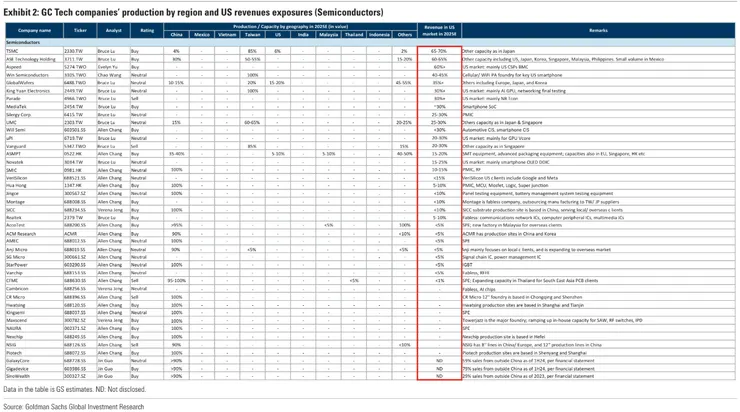Image resolution: width=740 pixels, height=412 pixels.
Task: Select remark 'IGBT' in StarPower row
Action: [467, 265]
